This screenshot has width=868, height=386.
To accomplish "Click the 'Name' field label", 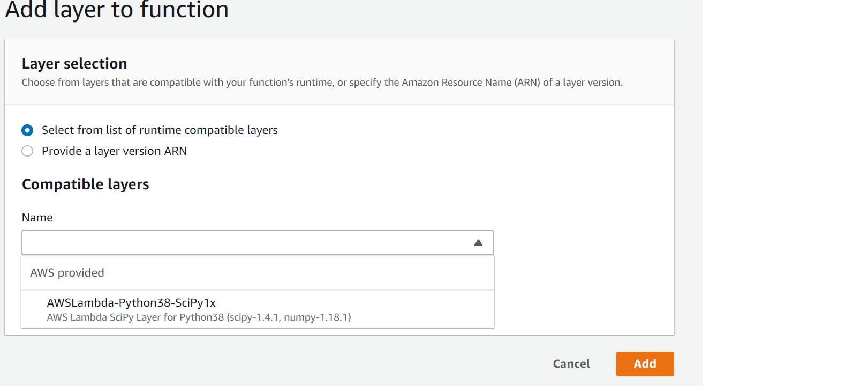I will click(x=37, y=218).
